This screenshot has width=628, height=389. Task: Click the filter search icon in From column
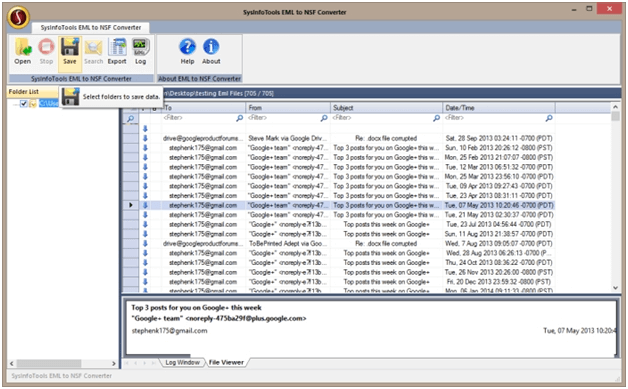click(324, 118)
